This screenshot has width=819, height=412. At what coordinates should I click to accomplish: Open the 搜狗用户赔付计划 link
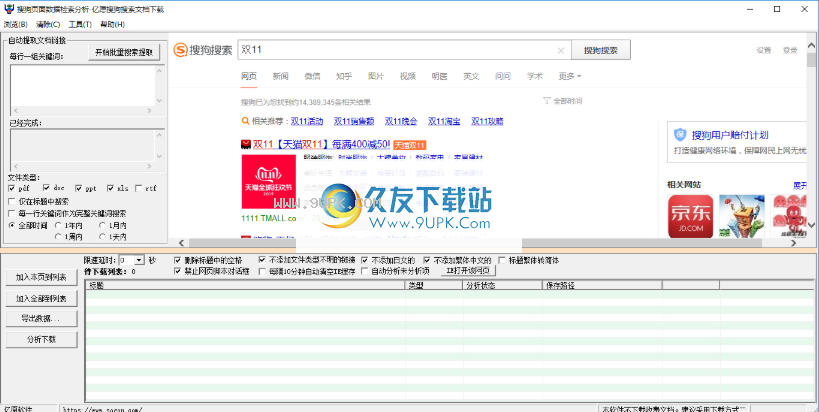pyautogui.click(x=730, y=135)
